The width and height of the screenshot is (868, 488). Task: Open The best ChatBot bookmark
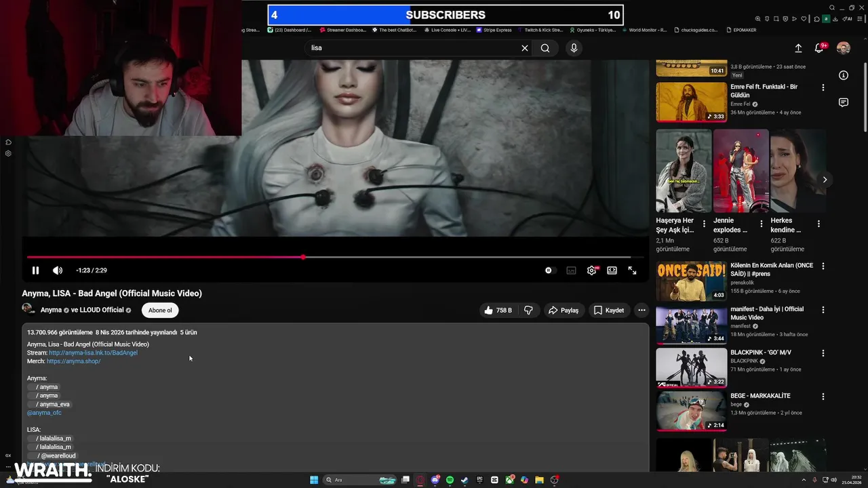click(x=394, y=30)
